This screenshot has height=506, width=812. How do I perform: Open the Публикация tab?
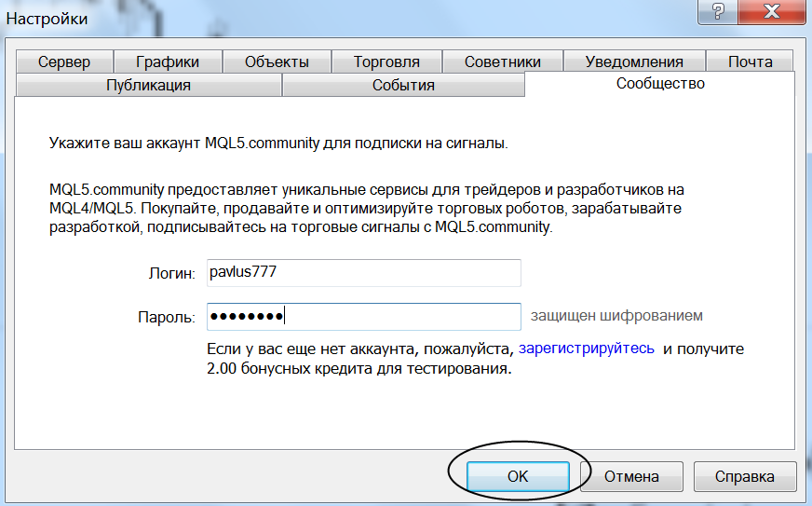pos(148,85)
